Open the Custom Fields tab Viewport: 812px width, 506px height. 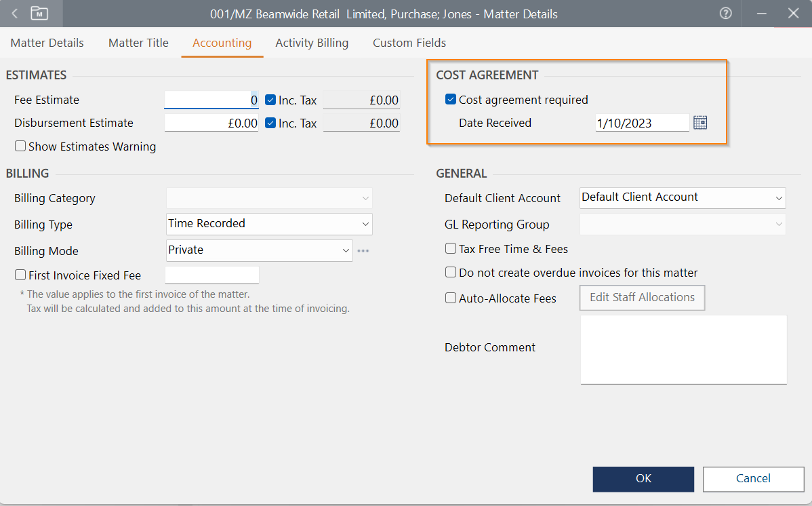tap(409, 43)
